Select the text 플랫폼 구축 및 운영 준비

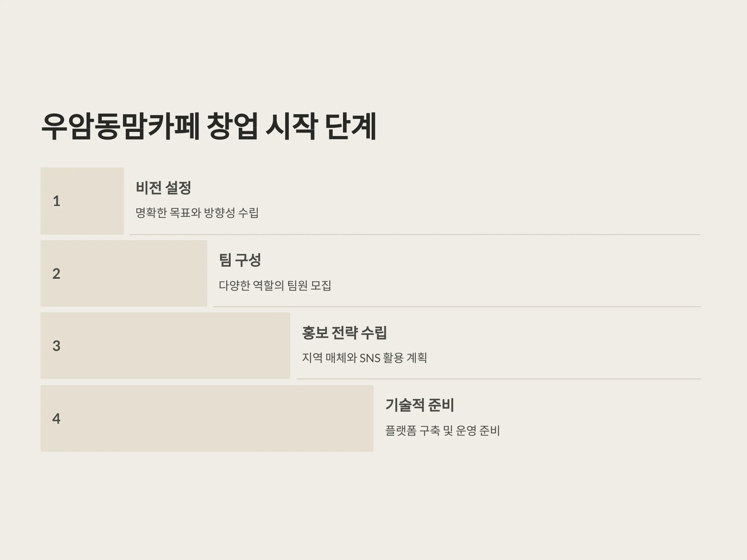point(442,430)
